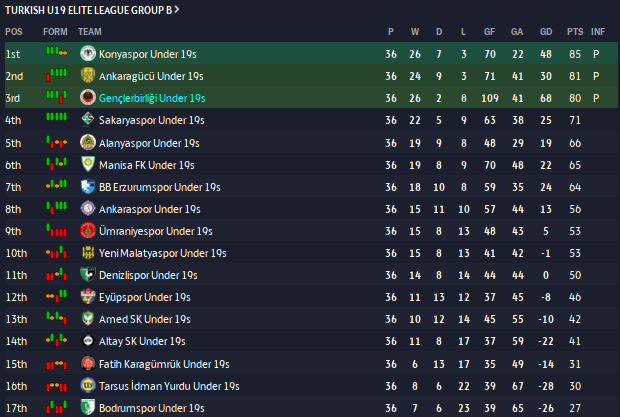Click the Manisa FK Under 19s club badge

[88, 165]
